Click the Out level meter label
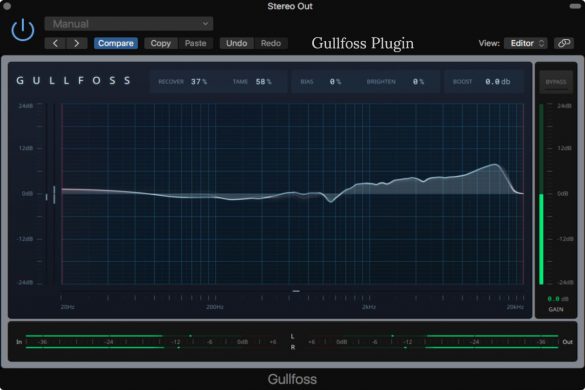This screenshot has width=585, height=390. [567, 342]
